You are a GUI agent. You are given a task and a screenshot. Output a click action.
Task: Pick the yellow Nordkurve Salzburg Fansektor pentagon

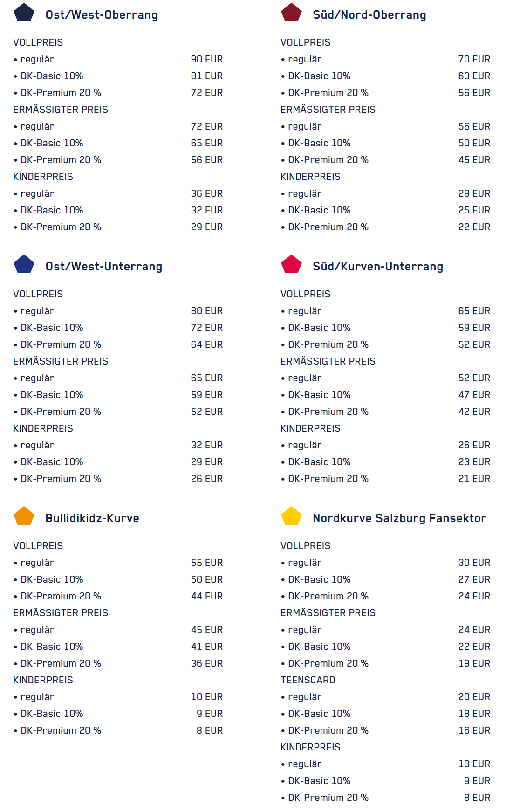click(291, 516)
